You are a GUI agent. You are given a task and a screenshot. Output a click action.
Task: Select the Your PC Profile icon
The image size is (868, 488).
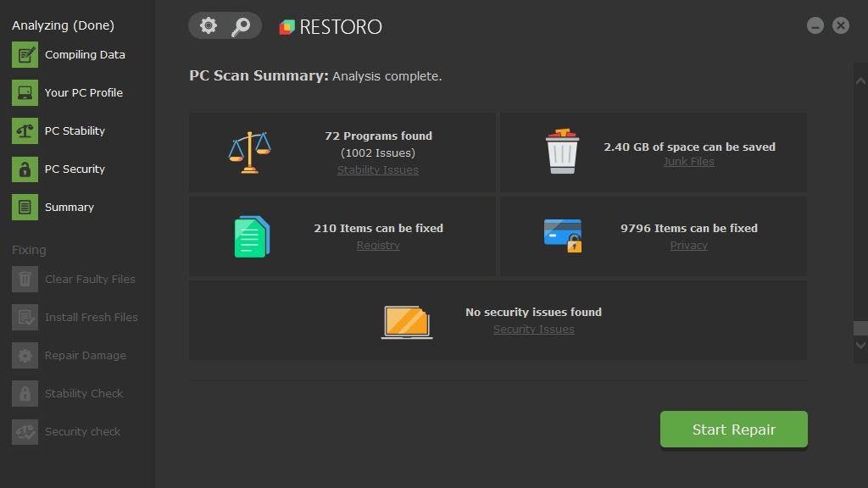[x=25, y=93]
